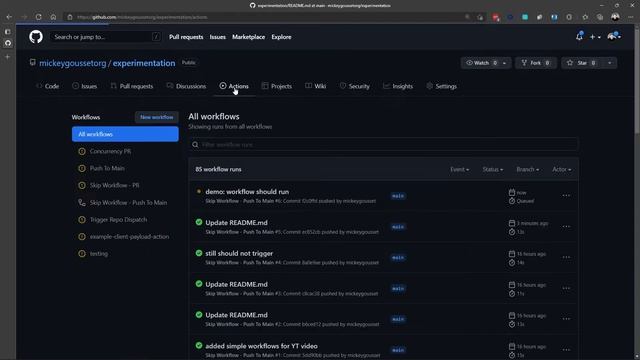Open the notifications bell
The width and height of the screenshot is (640, 360).
tap(579, 37)
